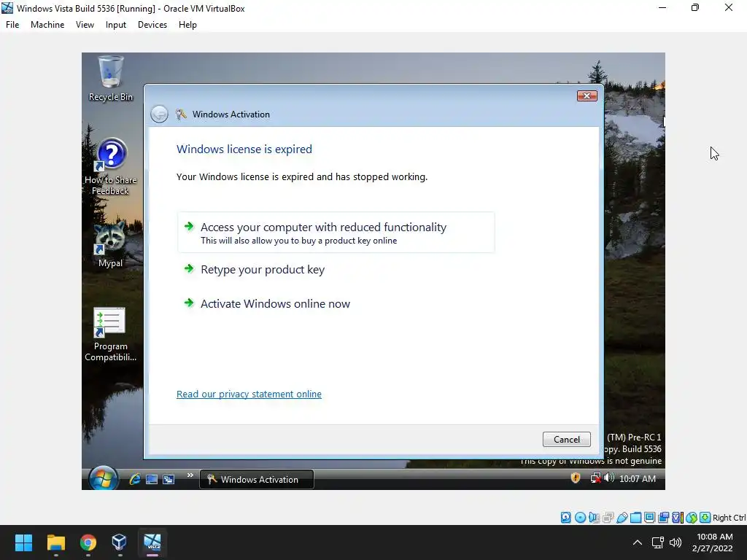Click VirtualBox USB devices indicator

[x=622, y=518]
